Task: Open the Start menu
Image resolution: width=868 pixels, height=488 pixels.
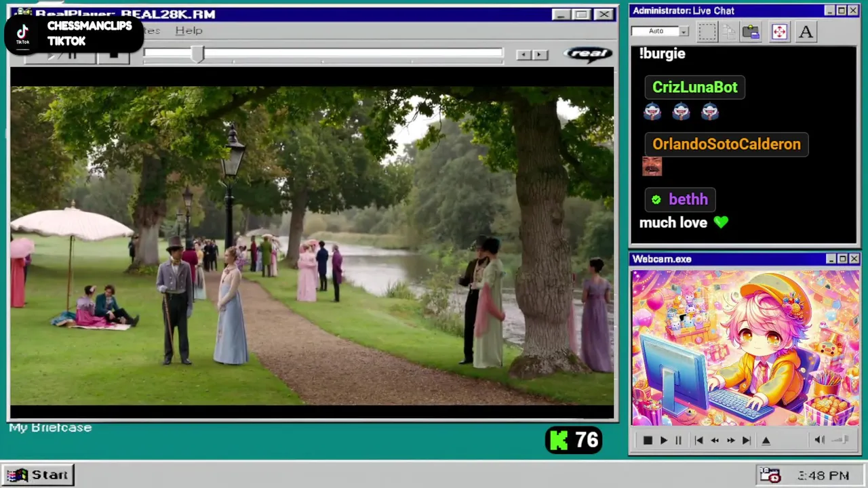Action: pyautogui.click(x=38, y=474)
